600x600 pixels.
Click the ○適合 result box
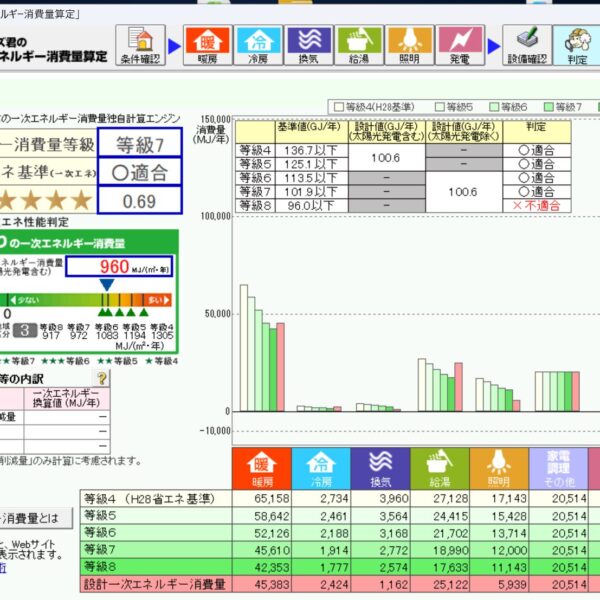[140, 172]
